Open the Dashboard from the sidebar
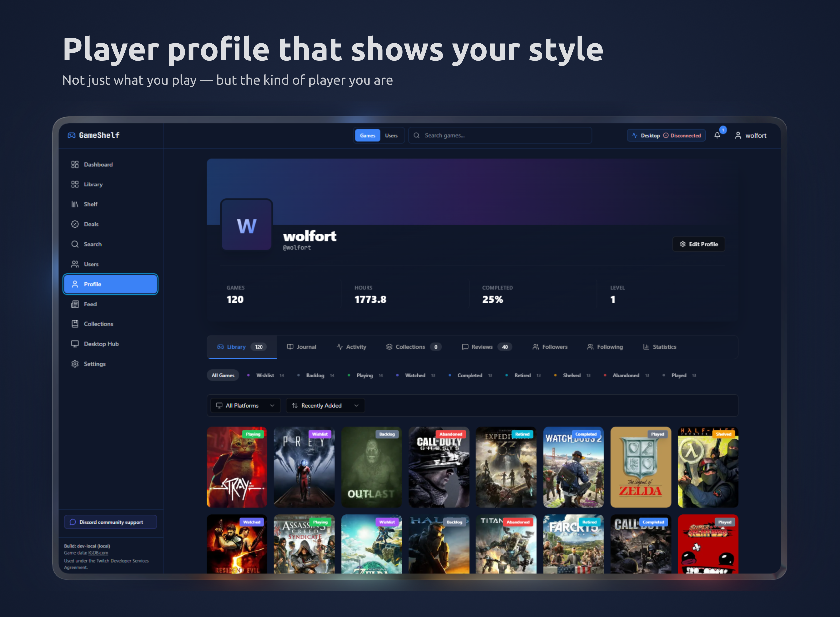Viewport: 840px width, 617px height. tap(98, 164)
